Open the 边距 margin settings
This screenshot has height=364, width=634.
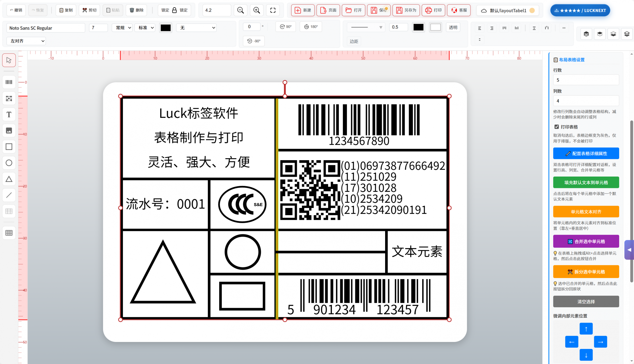tap(354, 41)
